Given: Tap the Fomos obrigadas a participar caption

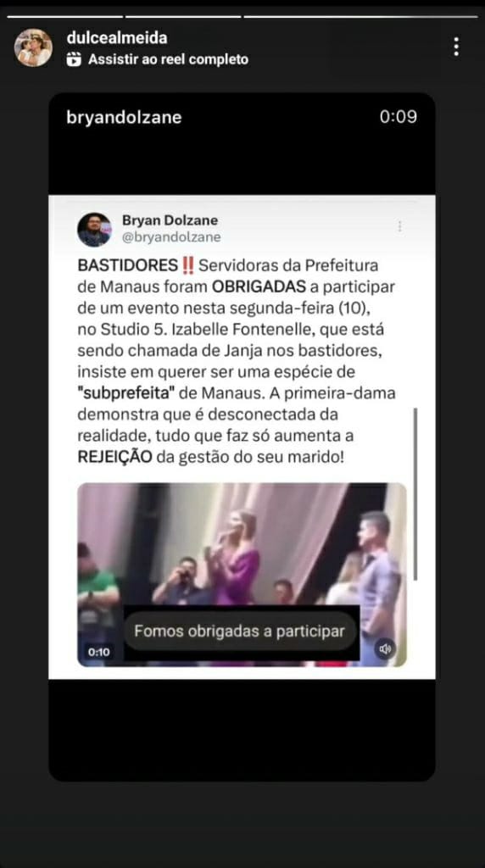Looking at the screenshot, I should point(240,631).
